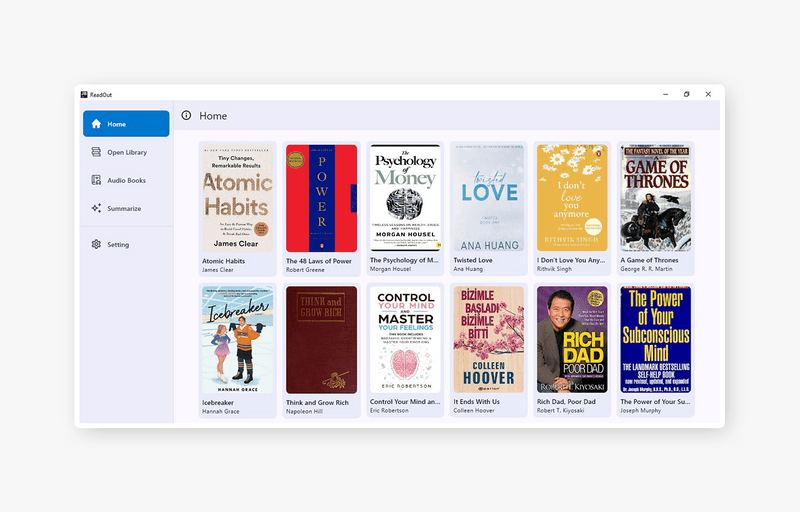Minimize the ReadOut window
This screenshot has height=512, width=800.
pyautogui.click(x=665, y=94)
